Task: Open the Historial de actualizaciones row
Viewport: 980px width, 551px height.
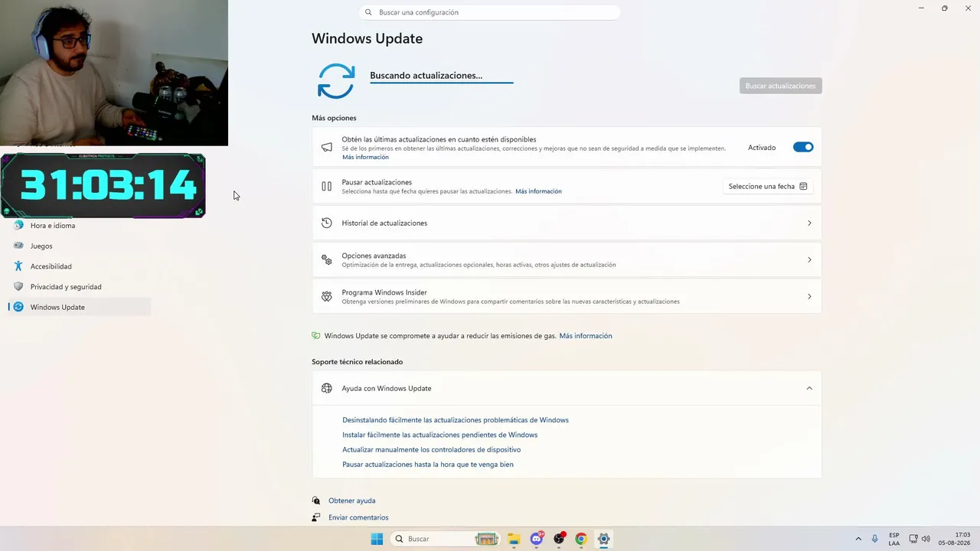Action: pos(567,223)
